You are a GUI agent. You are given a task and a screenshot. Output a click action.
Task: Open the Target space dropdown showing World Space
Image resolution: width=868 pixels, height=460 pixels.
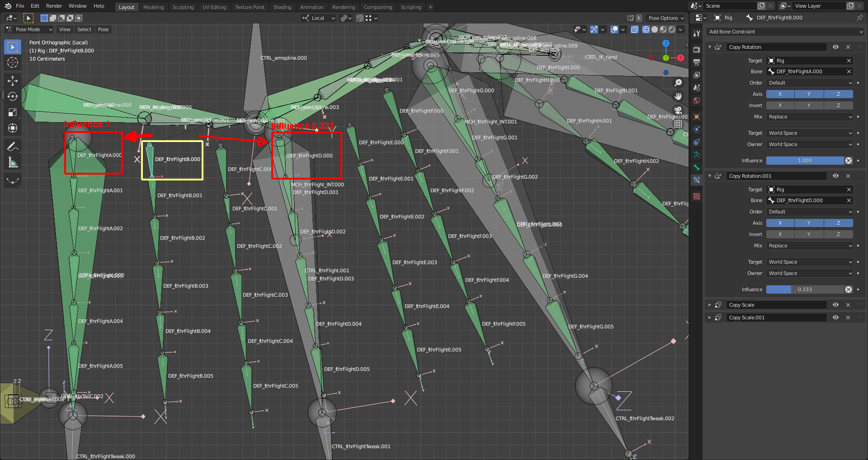pos(809,133)
